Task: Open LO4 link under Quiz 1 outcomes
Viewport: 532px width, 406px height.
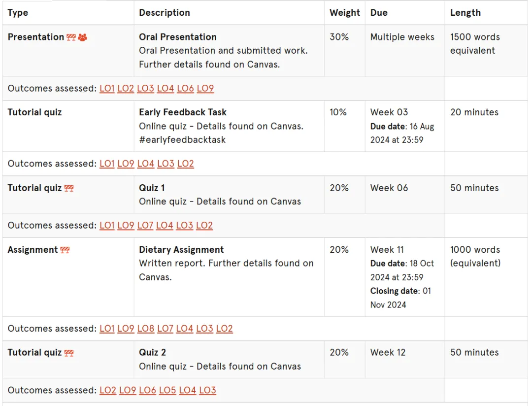Action: point(165,226)
